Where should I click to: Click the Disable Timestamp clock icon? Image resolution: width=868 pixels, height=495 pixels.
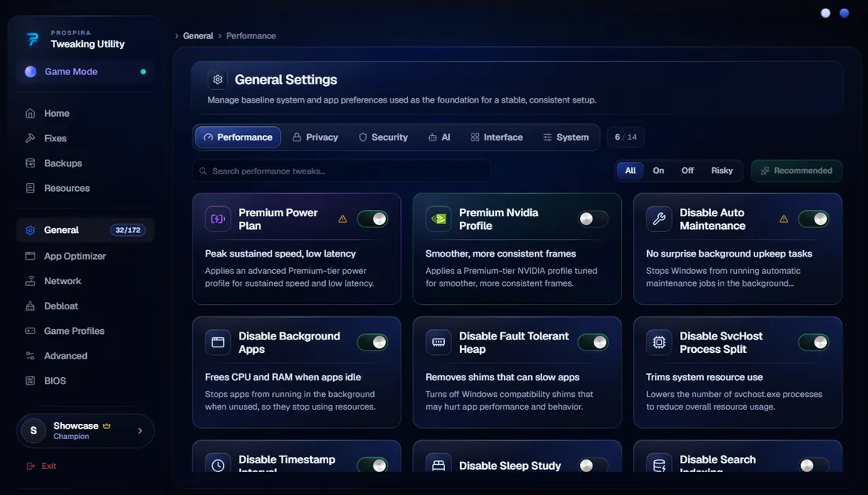[218, 466]
